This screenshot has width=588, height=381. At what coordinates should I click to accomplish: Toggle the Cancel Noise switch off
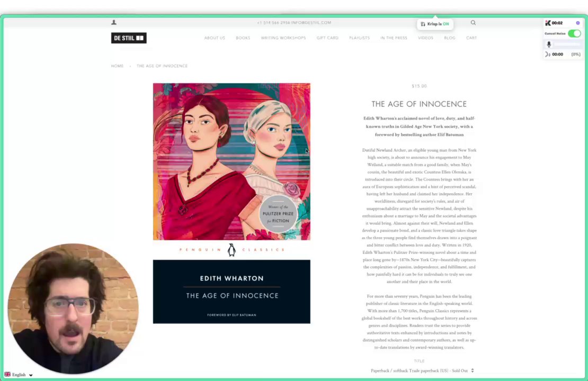(574, 33)
